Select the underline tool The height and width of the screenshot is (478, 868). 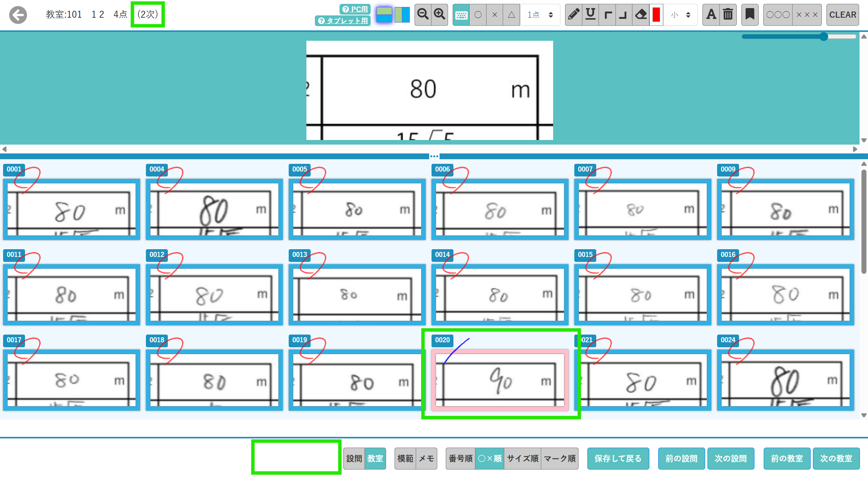coord(590,15)
